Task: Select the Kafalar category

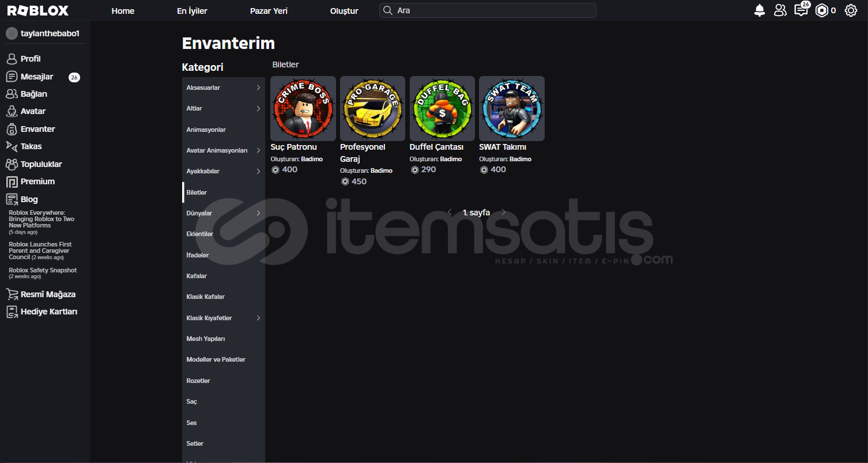Action: pos(224,276)
